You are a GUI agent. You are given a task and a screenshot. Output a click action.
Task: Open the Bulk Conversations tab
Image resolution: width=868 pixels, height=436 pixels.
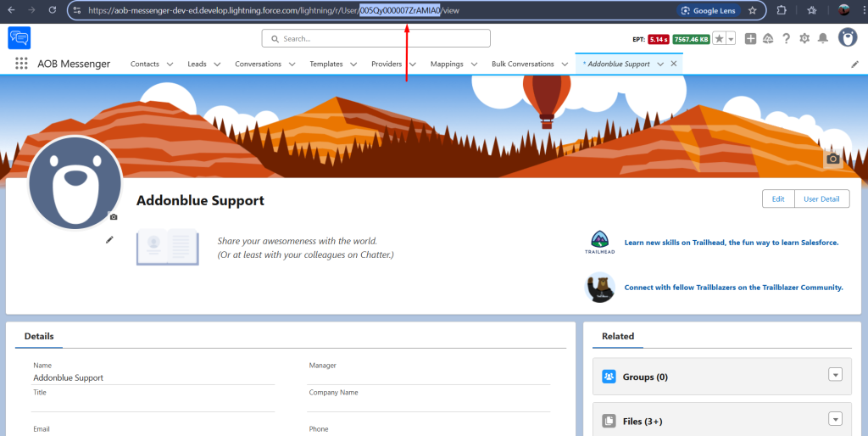pos(522,64)
